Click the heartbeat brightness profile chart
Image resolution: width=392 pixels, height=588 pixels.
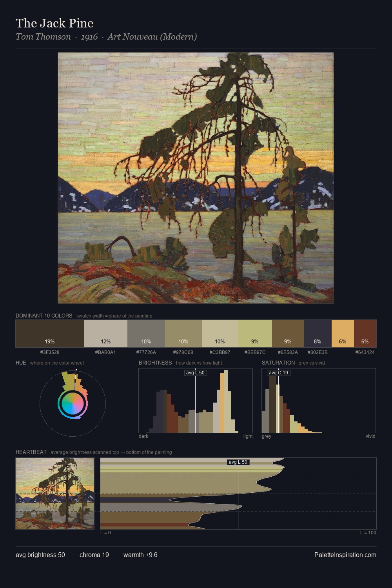(x=238, y=494)
